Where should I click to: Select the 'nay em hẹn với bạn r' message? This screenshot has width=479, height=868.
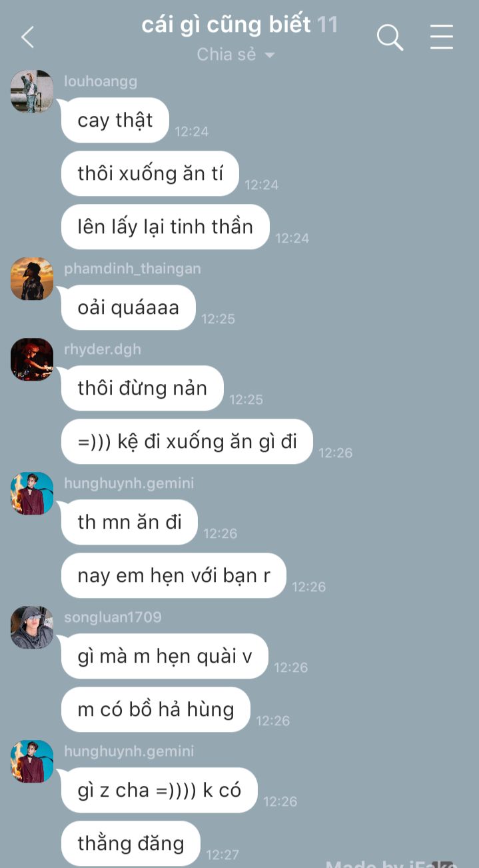(173, 575)
